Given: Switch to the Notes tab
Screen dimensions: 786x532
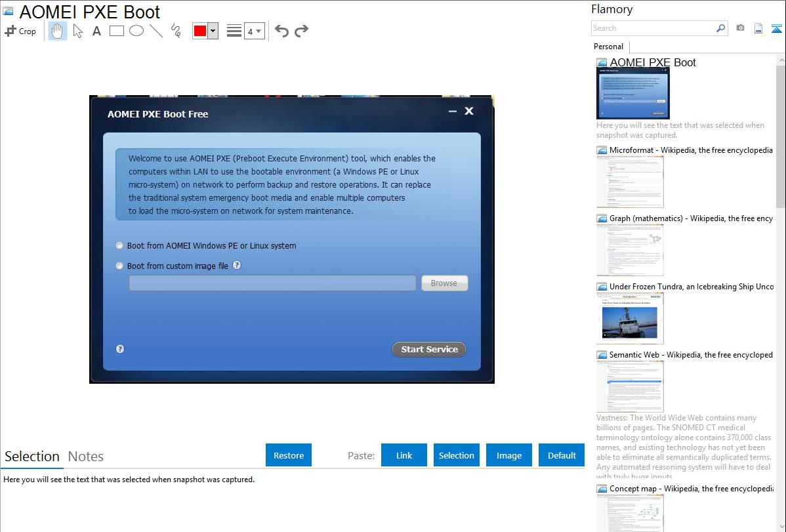Looking at the screenshot, I should point(86,457).
